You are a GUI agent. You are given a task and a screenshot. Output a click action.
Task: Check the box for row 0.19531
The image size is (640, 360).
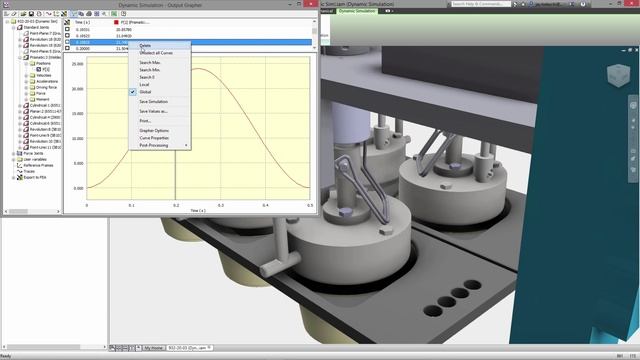click(x=67, y=29)
